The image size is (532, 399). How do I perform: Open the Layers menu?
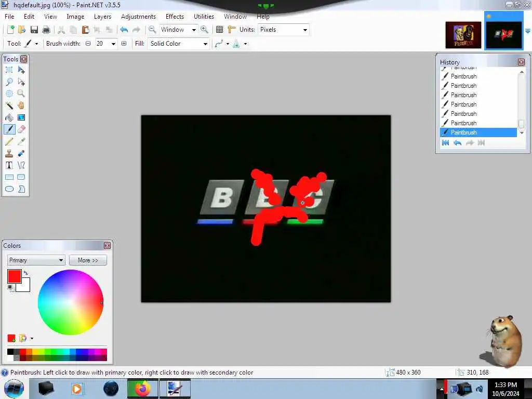click(102, 17)
